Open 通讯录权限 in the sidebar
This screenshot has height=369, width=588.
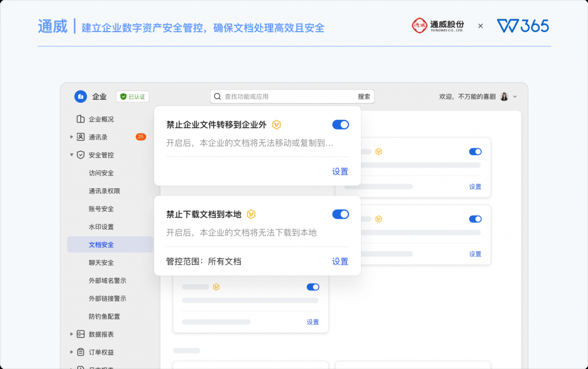click(105, 191)
